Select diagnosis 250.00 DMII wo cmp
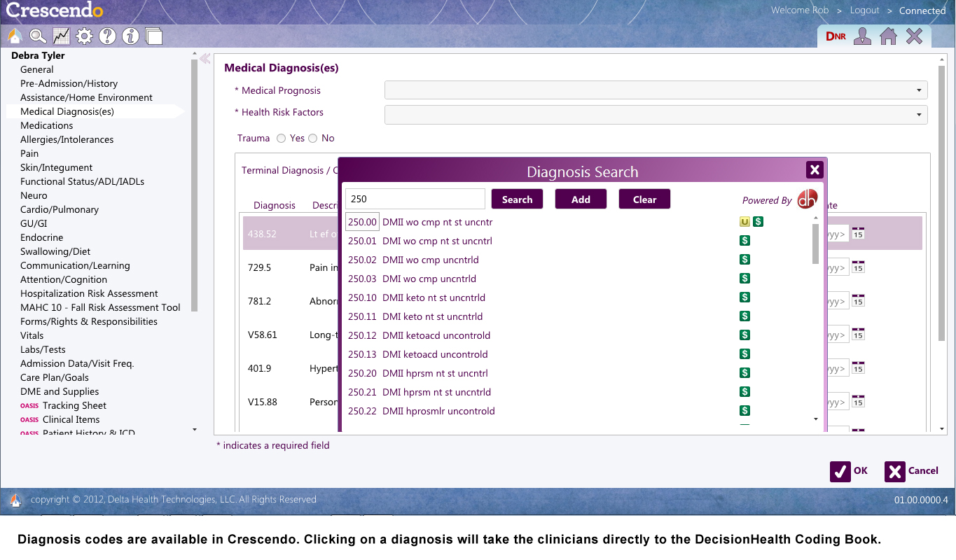The image size is (956, 560). tap(420, 222)
